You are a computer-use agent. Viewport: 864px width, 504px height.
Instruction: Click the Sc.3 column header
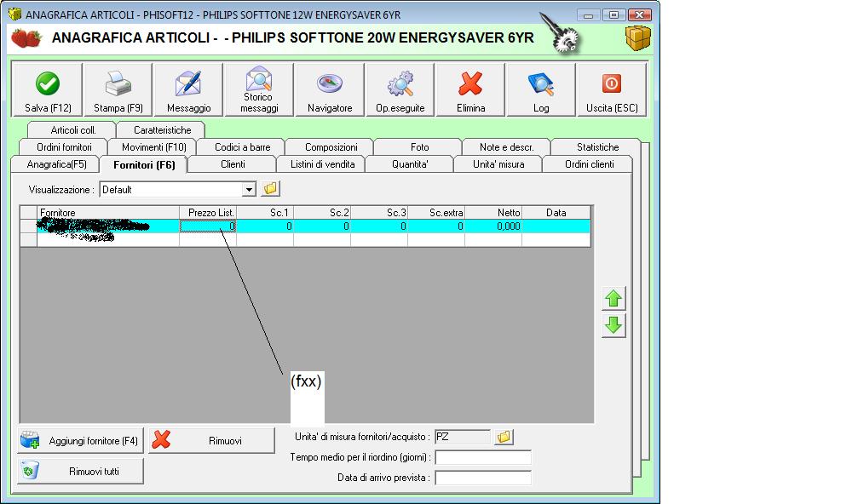click(x=379, y=213)
